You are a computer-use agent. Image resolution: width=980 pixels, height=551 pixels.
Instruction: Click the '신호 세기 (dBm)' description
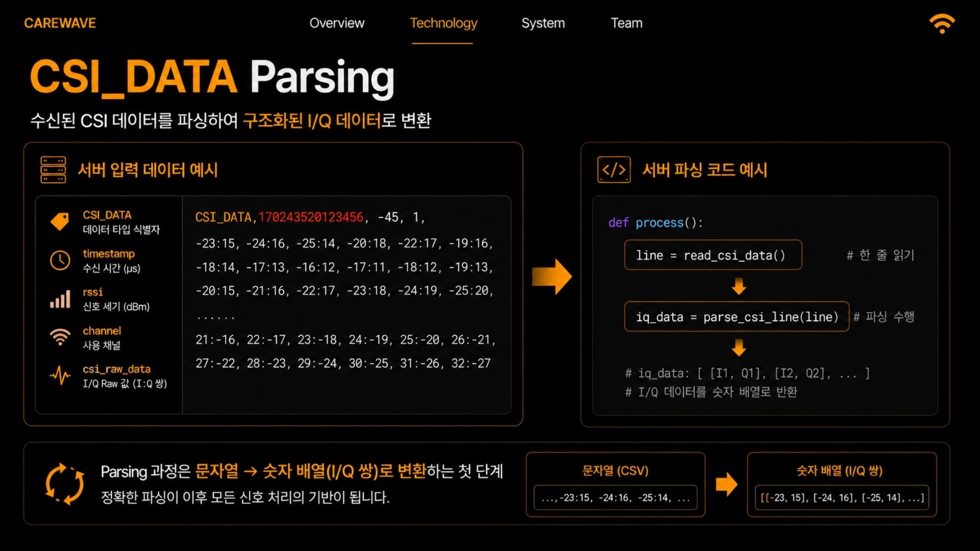click(x=116, y=307)
